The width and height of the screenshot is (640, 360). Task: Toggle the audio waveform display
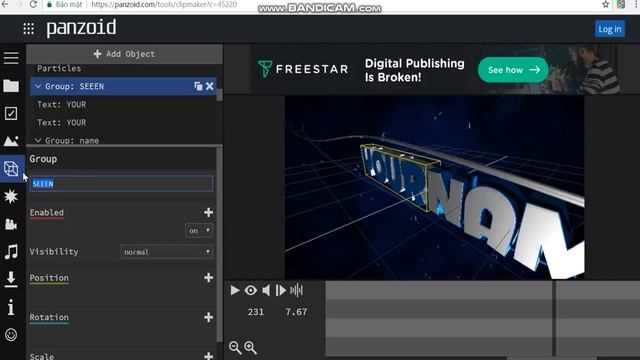[297, 290]
